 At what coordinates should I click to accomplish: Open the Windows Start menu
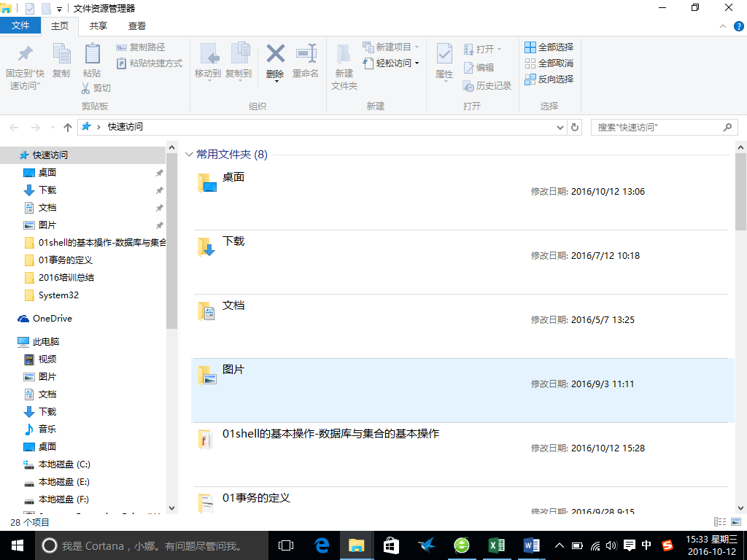point(18,545)
